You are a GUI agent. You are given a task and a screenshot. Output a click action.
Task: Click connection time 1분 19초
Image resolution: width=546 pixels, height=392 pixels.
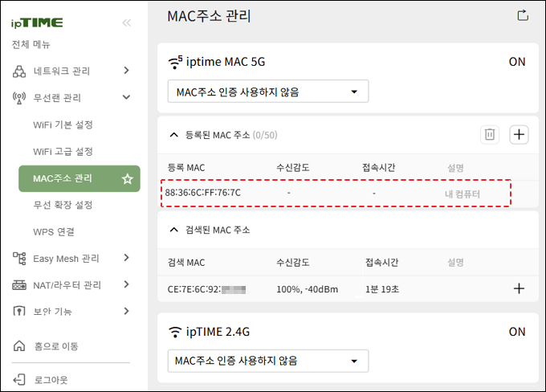[382, 289]
